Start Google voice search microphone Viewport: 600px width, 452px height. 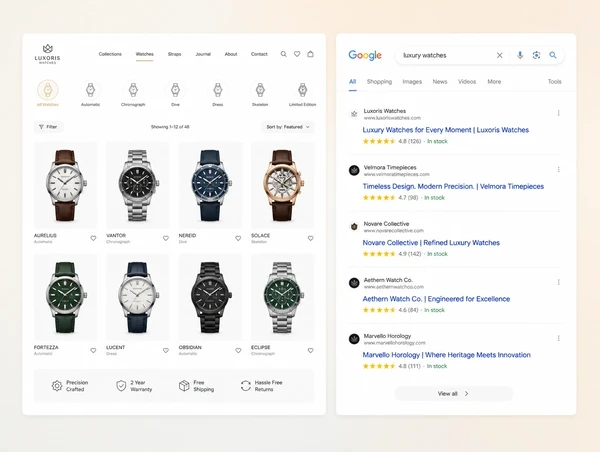(x=520, y=55)
